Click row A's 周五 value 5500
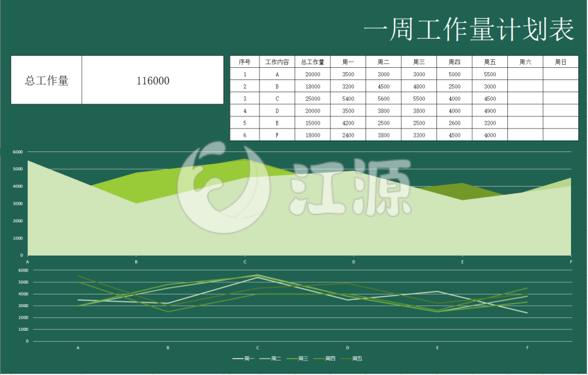 490,74
